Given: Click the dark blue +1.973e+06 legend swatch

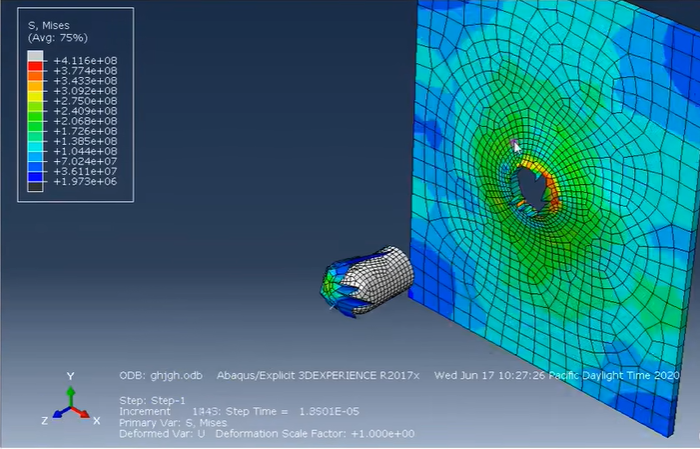Looking at the screenshot, I should point(35,177).
